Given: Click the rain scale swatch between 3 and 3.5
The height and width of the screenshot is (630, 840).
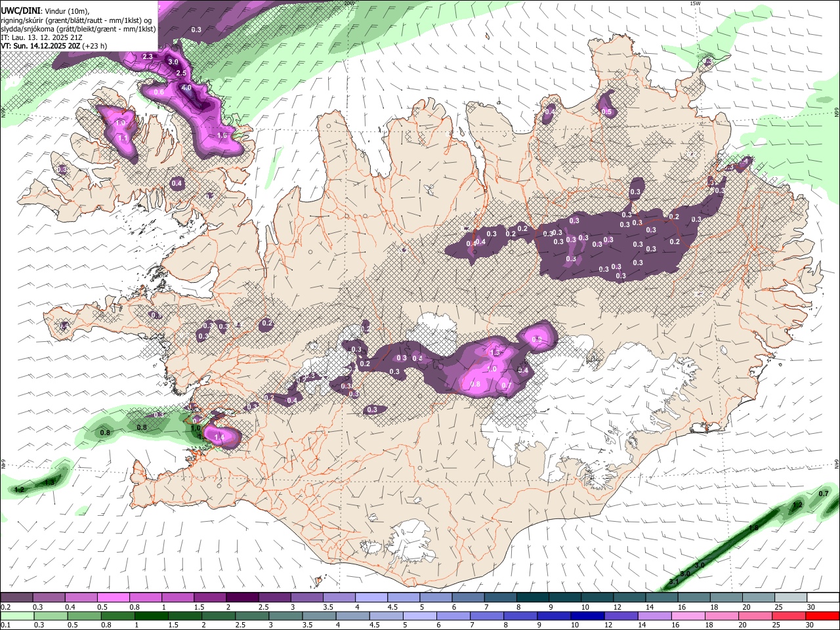Looking at the screenshot, I should pyautogui.click(x=285, y=616).
